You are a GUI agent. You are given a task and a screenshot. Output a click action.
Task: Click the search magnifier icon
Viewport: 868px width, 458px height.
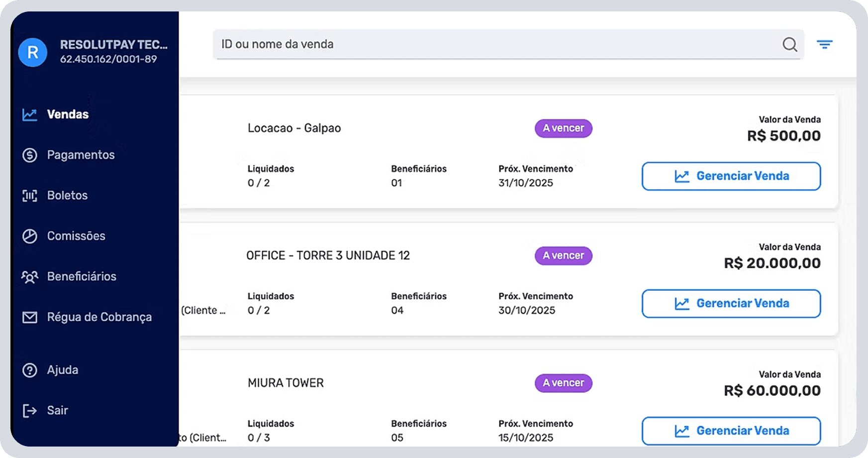coord(790,44)
